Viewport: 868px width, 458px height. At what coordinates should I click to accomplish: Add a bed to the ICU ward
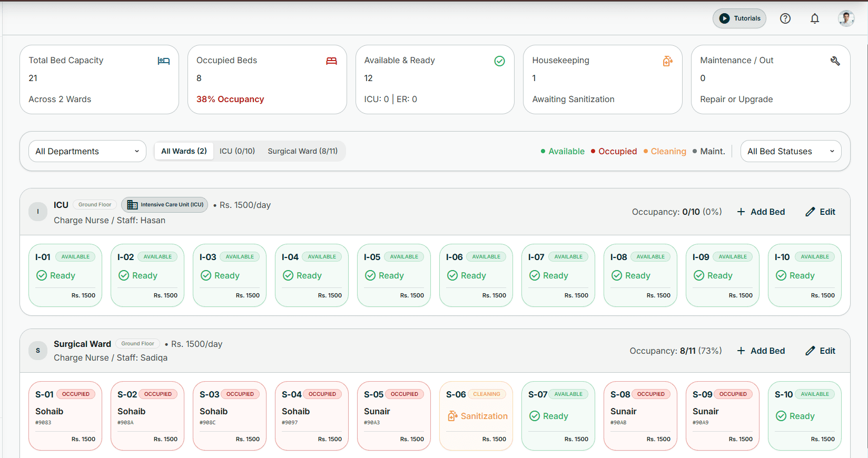tap(761, 212)
